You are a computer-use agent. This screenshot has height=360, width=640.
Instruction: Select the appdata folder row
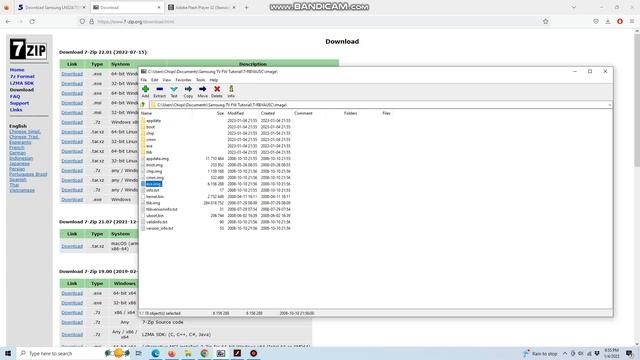click(x=153, y=121)
